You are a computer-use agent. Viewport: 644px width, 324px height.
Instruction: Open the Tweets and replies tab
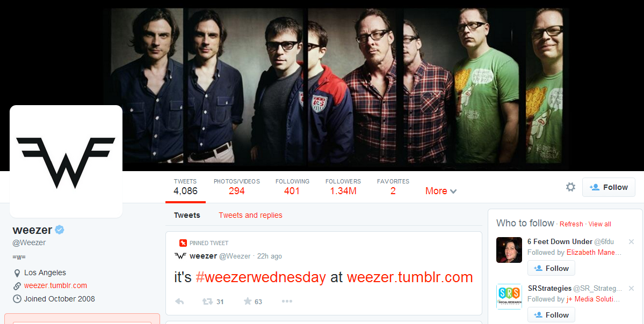(250, 215)
